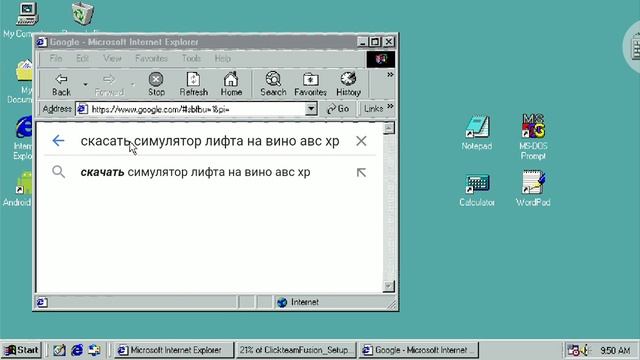Click into the Google search text box

[210, 141]
